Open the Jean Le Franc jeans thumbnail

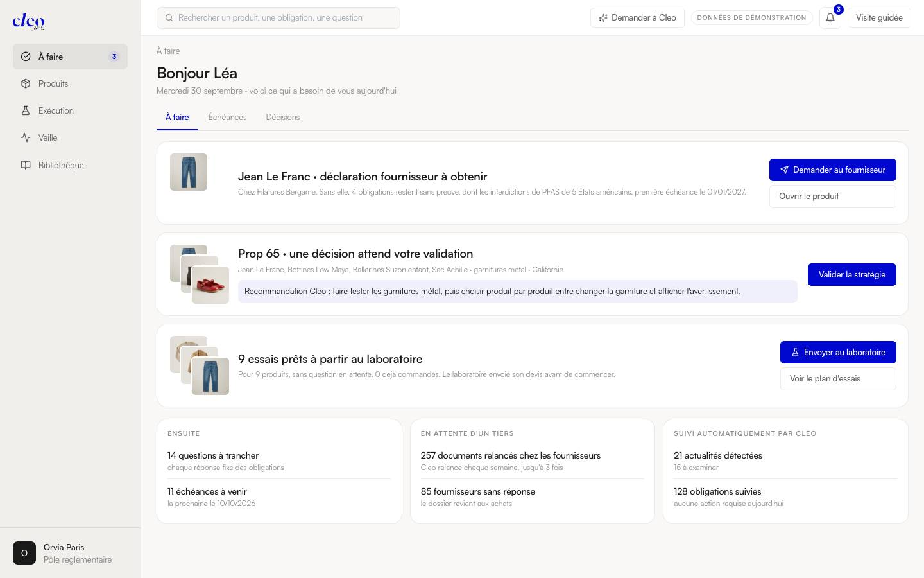[189, 172]
